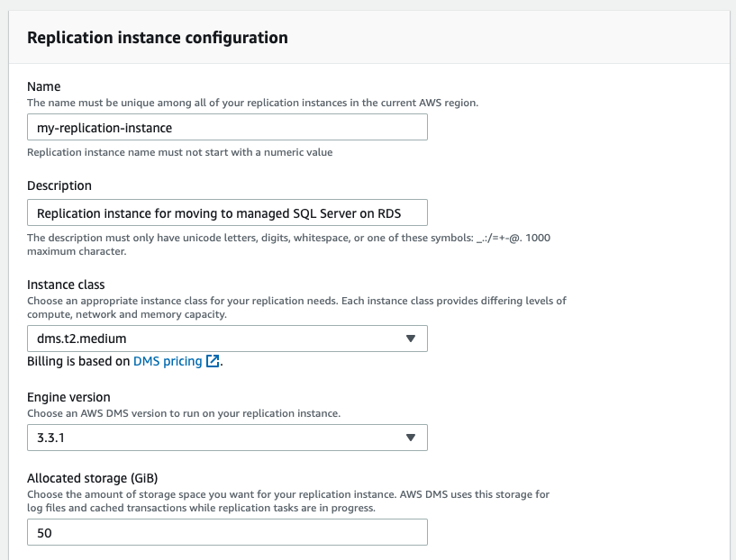
Task: Click the Allocated storage (GiB) input
Action: (x=227, y=532)
